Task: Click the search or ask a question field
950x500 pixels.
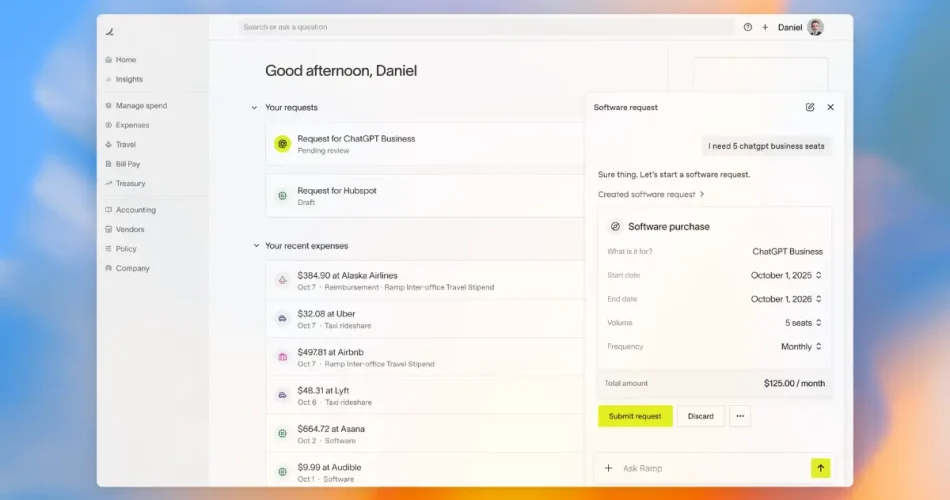Action: point(486,27)
